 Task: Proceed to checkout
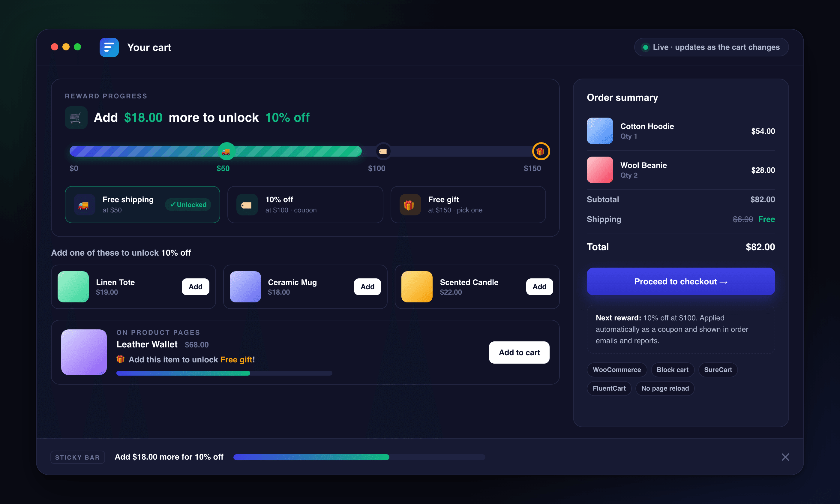pyautogui.click(x=680, y=281)
